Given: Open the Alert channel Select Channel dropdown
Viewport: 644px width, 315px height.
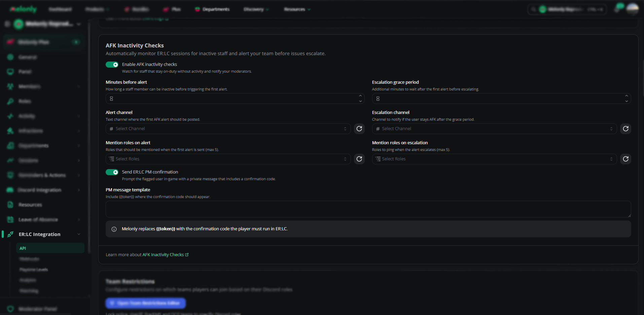Looking at the screenshot, I should 228,129.
